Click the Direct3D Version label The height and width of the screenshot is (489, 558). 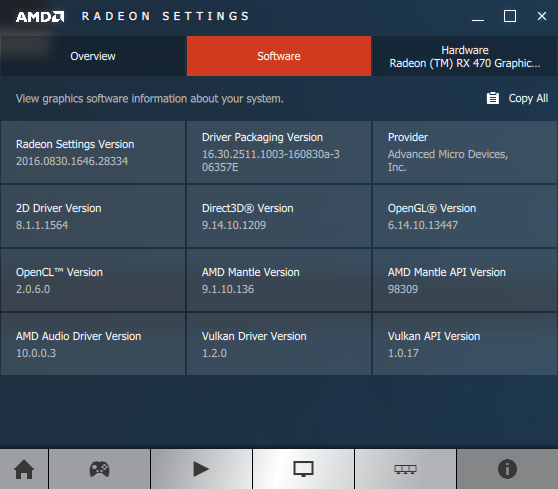[x=248, y=208]
